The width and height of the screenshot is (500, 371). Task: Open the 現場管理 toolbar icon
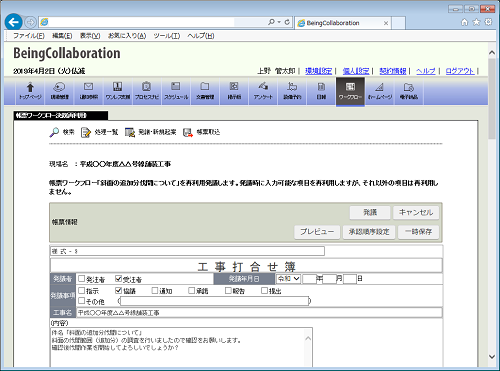59,91
